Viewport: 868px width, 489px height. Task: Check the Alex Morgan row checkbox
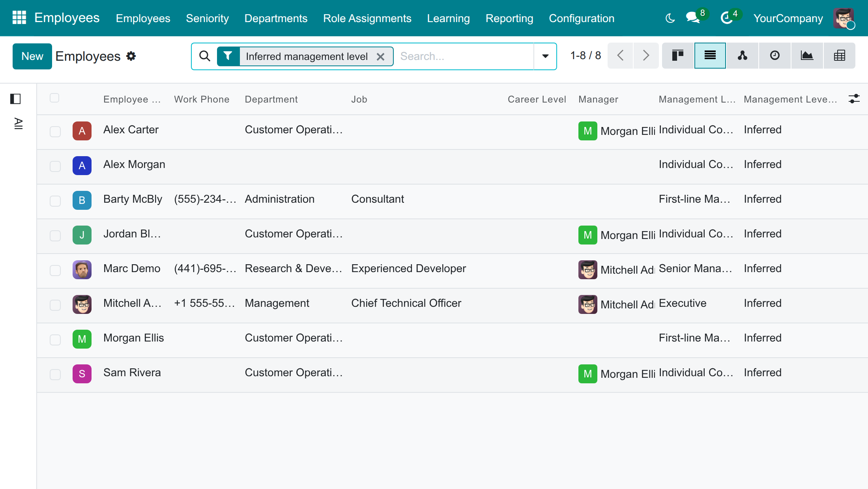click(x=55, y=166)
